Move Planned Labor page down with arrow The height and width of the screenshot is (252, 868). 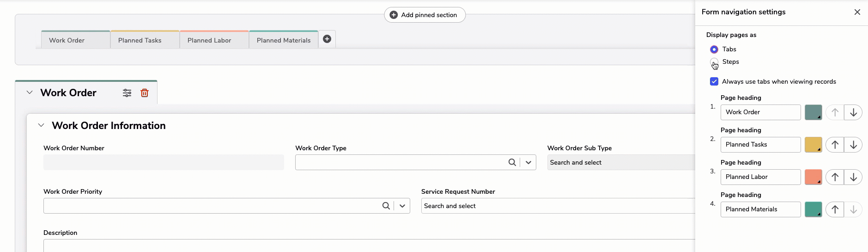pyautogui.click(x=853, y=177)
